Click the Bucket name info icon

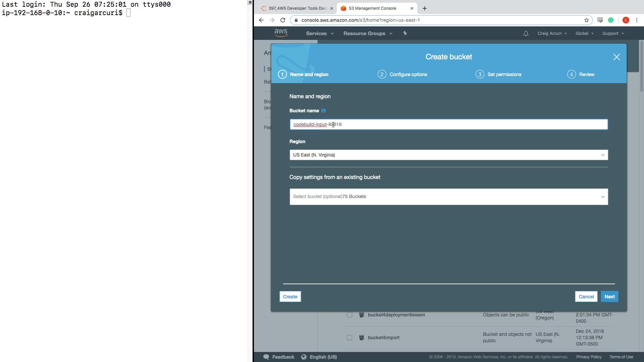coord(323,111)
